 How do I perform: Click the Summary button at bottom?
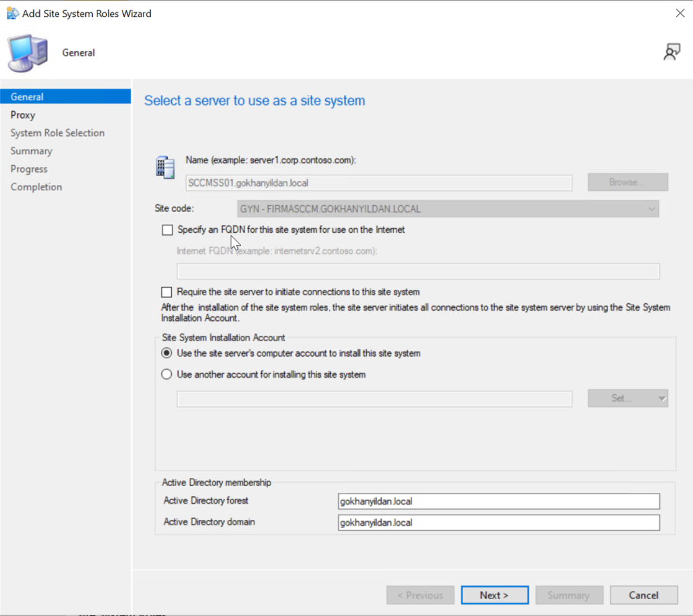pyautogui.click(x=569, y=595)
